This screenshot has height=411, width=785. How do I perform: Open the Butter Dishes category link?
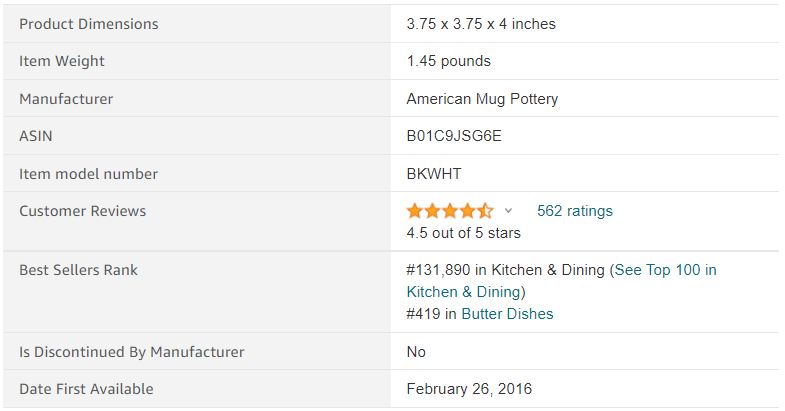[x=507, y=314]
